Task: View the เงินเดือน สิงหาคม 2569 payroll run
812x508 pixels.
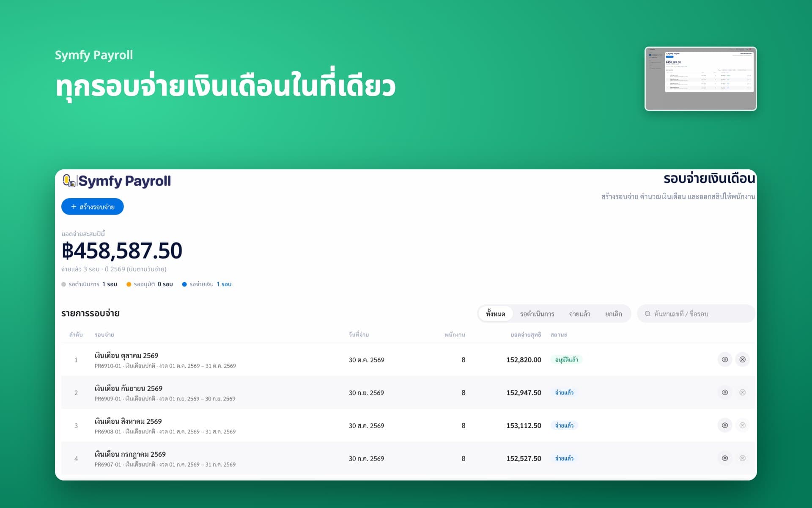Action: (724, 425)
